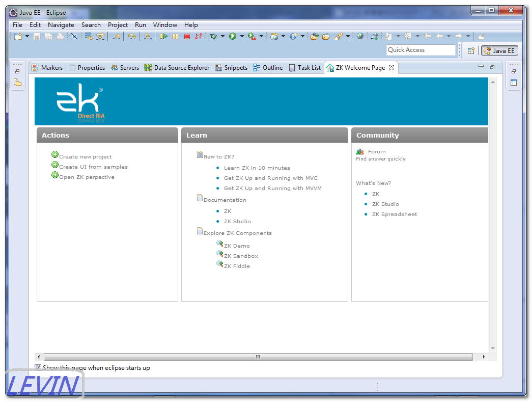Click the horizontal scrollbar thumb
532x402 pixels.
click(258, 357)
